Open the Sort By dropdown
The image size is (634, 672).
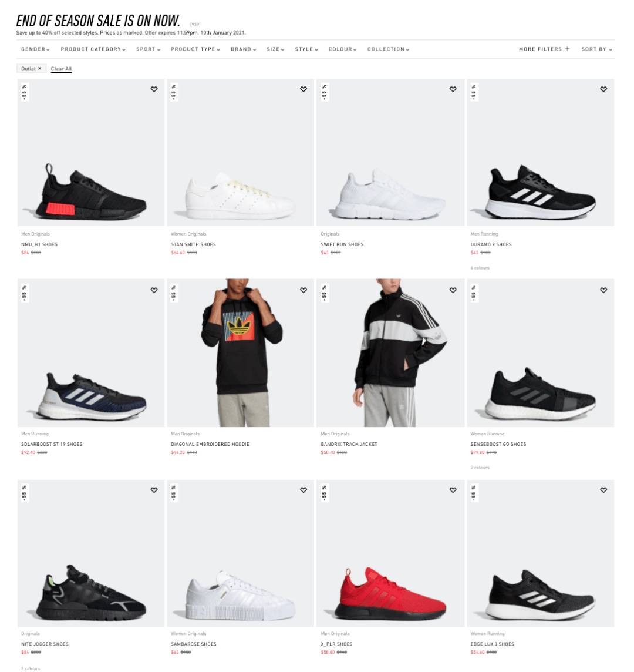[597, 49]
